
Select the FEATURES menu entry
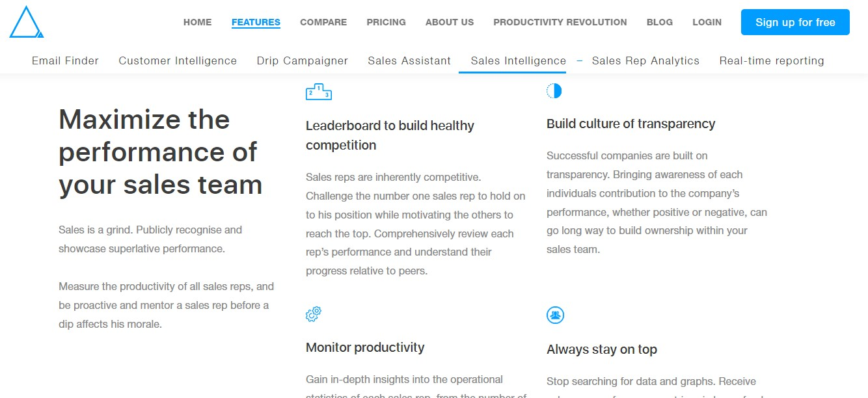[x=255, y=21]
